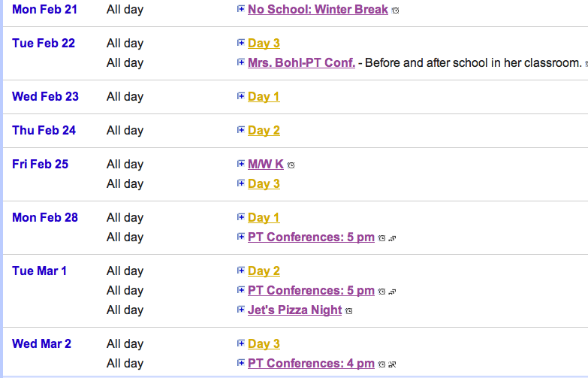Expand the Day 1 event on Wed Feb 23
Viewport: 588px width, 378px height.
point(241,96)
